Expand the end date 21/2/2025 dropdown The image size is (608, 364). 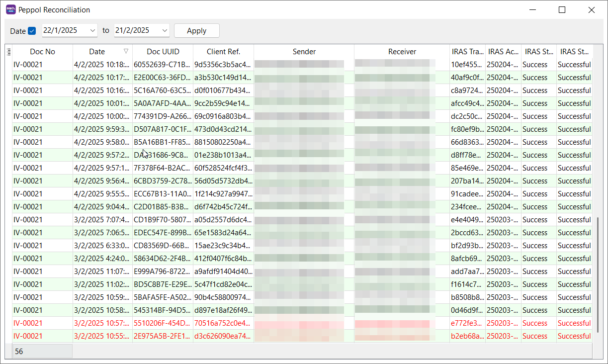pyautogui.click(x=165, y=30)
